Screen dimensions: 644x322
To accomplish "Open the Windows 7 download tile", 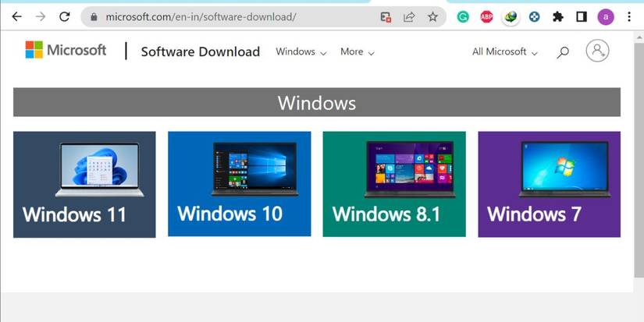I will pyautogui.click(x=549, y=184).
